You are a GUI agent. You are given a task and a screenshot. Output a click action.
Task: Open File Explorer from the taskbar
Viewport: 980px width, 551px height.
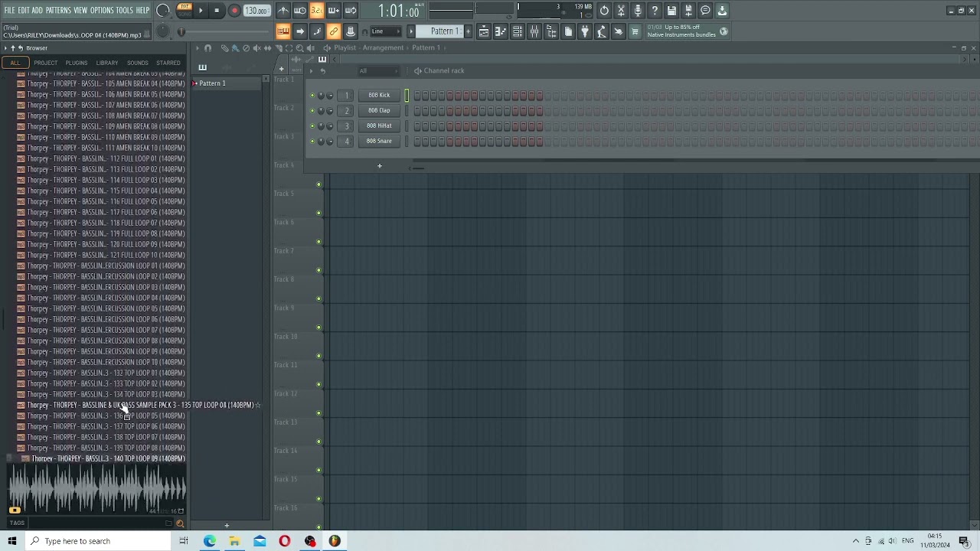234,541
